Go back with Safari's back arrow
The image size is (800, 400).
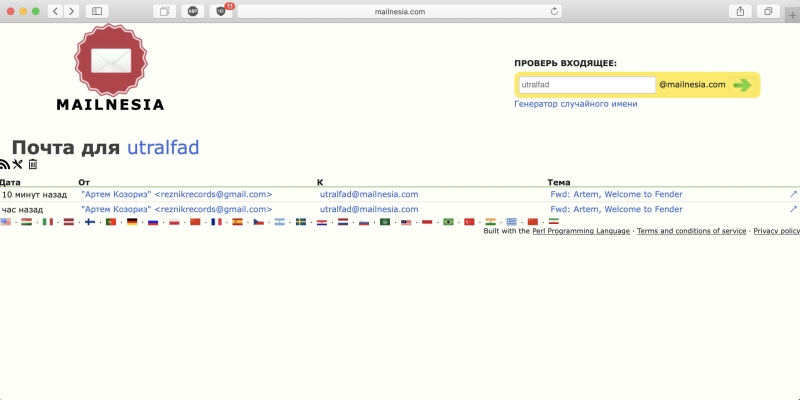click(55, 11)
